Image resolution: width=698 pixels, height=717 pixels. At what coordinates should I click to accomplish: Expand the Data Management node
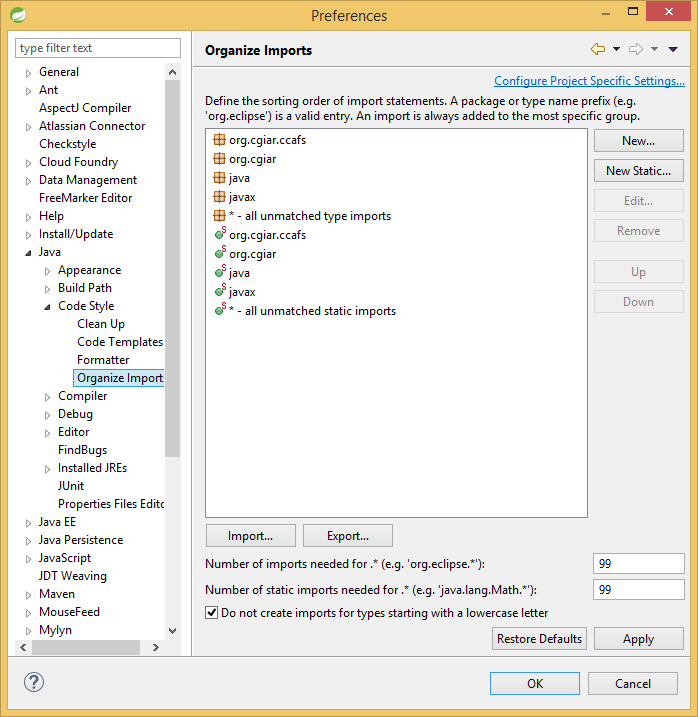coord(28,181)
